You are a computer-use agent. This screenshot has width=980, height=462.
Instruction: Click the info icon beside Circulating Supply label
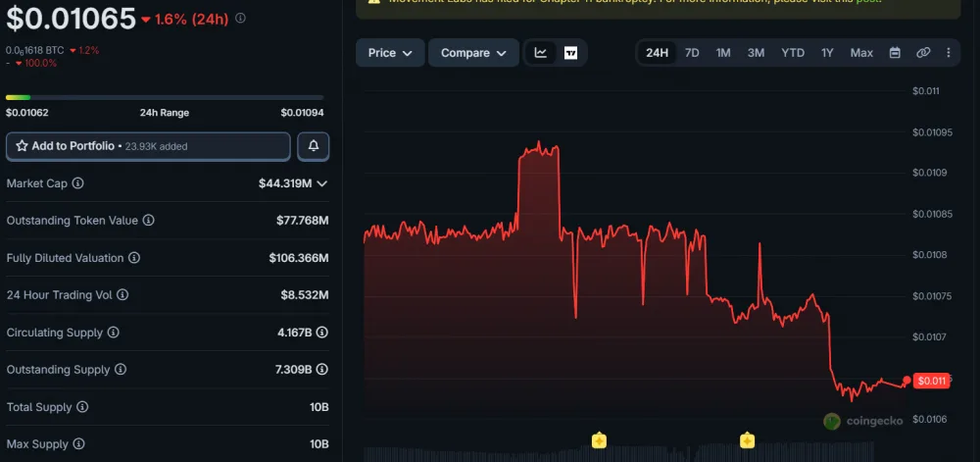[x=113, y=332]
